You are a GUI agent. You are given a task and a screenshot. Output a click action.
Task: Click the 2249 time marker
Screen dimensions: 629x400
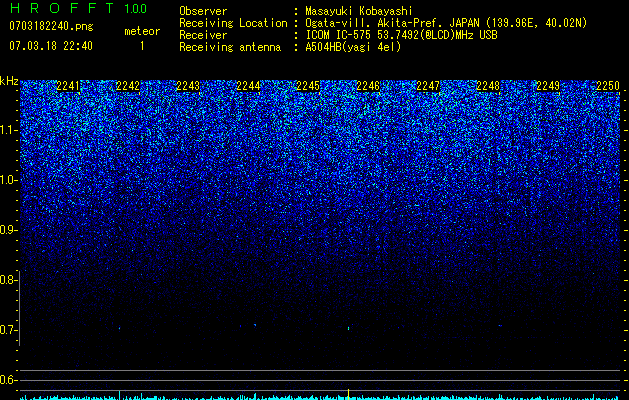click(x=548, y=86)
